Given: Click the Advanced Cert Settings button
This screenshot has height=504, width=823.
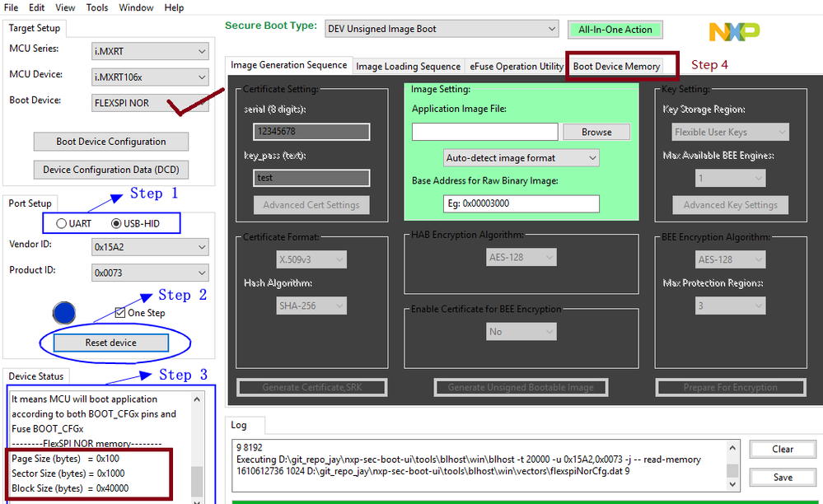Looking at the screenshot, I should (x=311, y=205).
